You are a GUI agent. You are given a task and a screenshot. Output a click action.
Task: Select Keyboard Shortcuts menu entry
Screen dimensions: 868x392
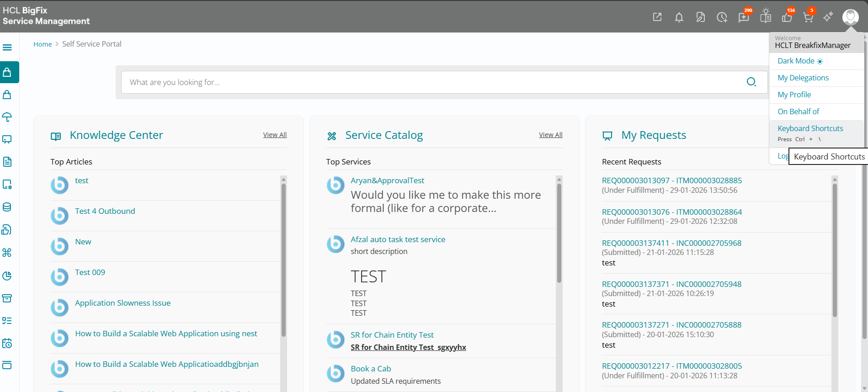[x=810, y=129]
